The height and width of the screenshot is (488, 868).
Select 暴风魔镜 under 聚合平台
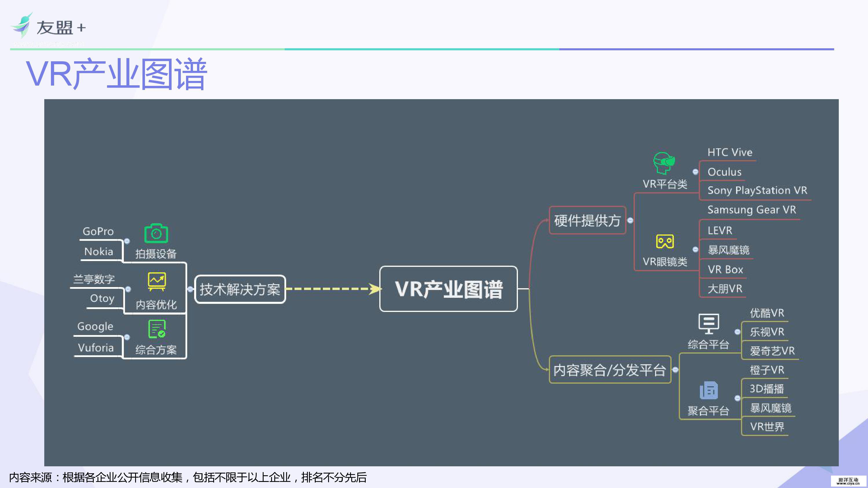770,408
